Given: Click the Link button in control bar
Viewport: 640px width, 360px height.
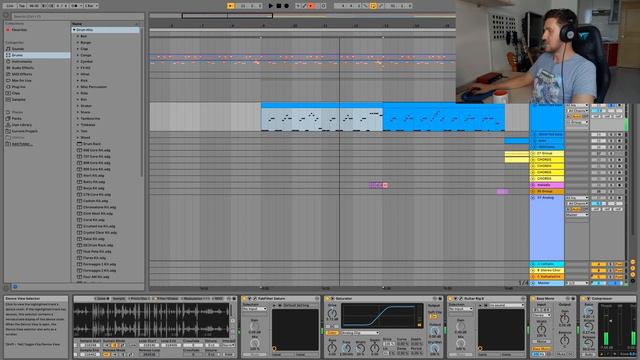Looking at the screenshot, I should coord(10,6).
